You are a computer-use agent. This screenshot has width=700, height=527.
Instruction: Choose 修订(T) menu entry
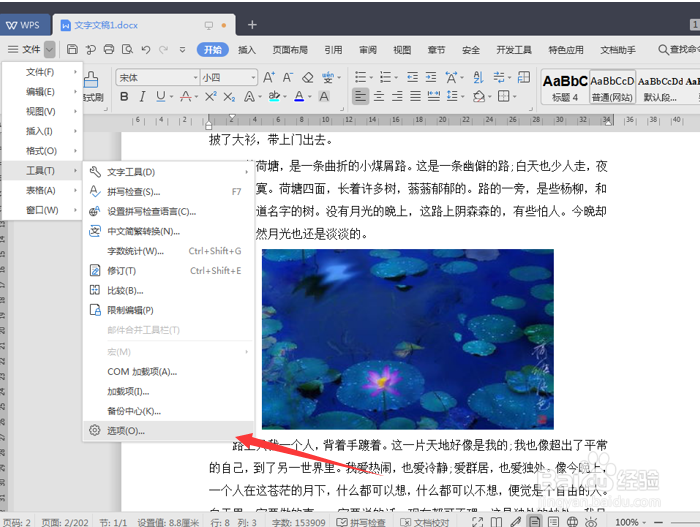168,271
